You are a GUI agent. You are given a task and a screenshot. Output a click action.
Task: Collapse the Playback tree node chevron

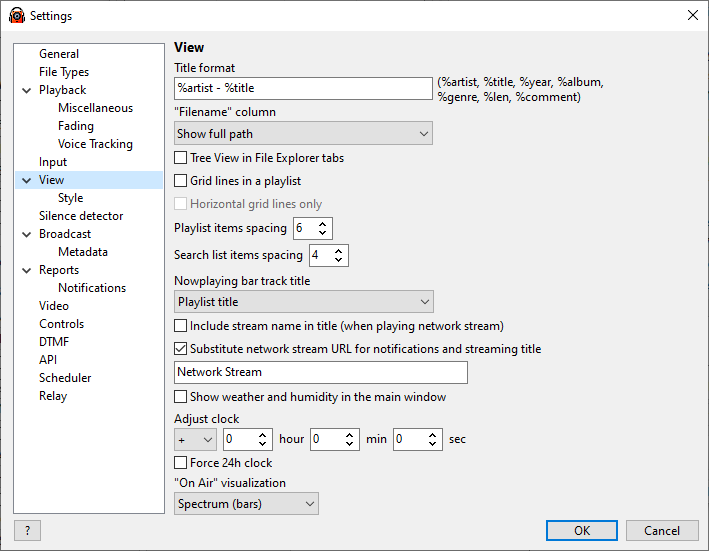point(27,90)
